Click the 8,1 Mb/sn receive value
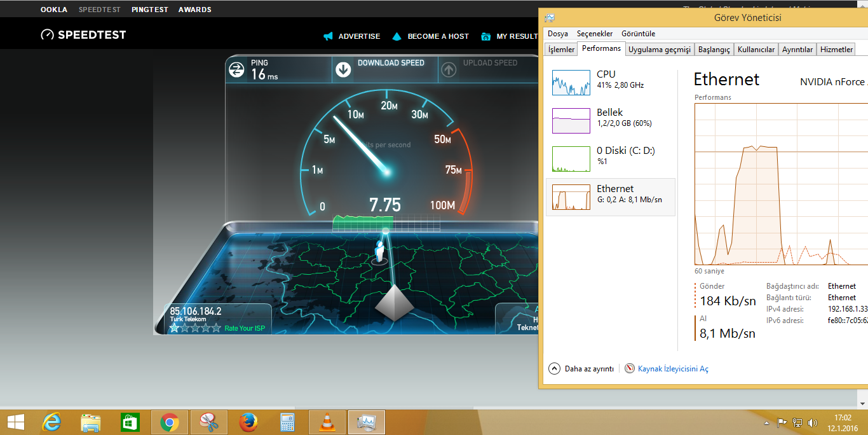Image resolution: width=868 pixels, height=435 pixels. pos(728,333)
